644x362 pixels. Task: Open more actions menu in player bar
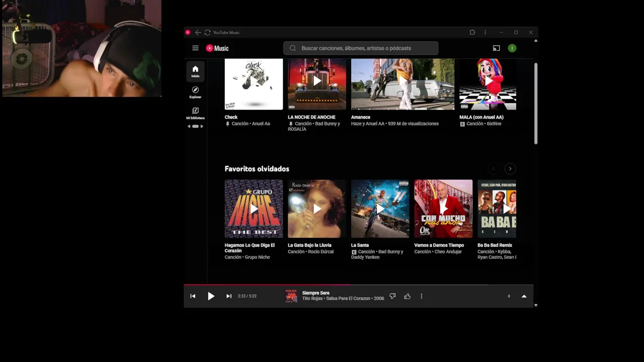tap(421, 296)
